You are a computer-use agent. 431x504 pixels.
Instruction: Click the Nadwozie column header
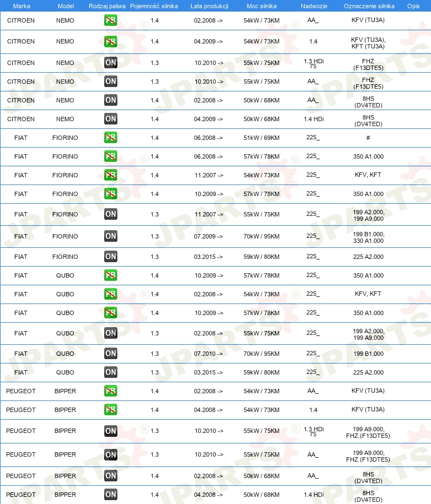click(x=314, y=6)
